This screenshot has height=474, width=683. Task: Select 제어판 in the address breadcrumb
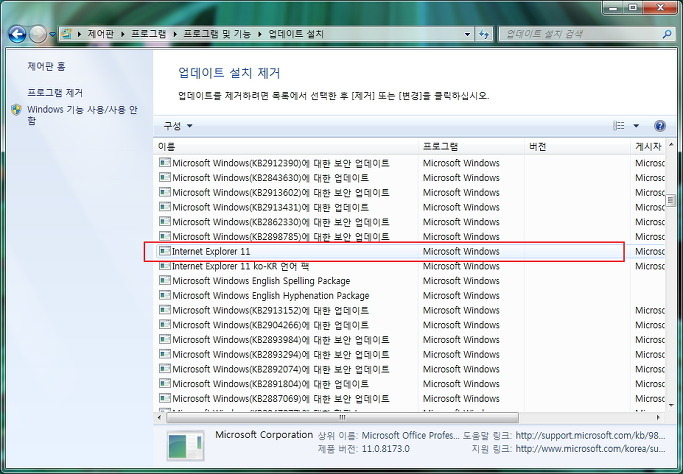click(x=100, y=34)
